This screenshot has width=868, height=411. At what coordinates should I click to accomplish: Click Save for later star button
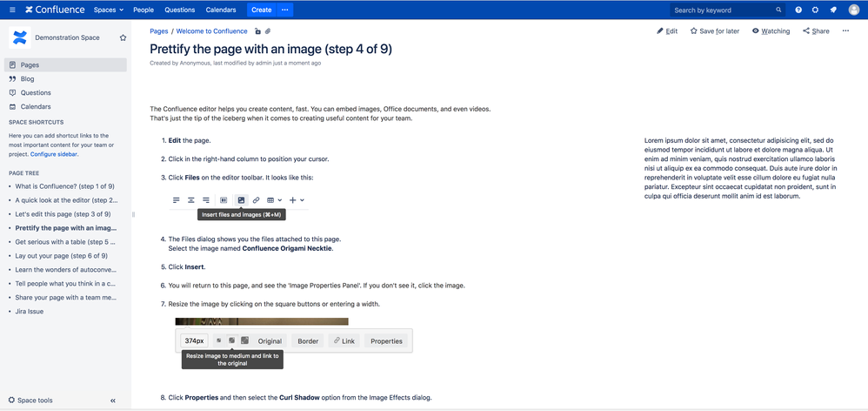pyautogui.click(x=715, y=31)
